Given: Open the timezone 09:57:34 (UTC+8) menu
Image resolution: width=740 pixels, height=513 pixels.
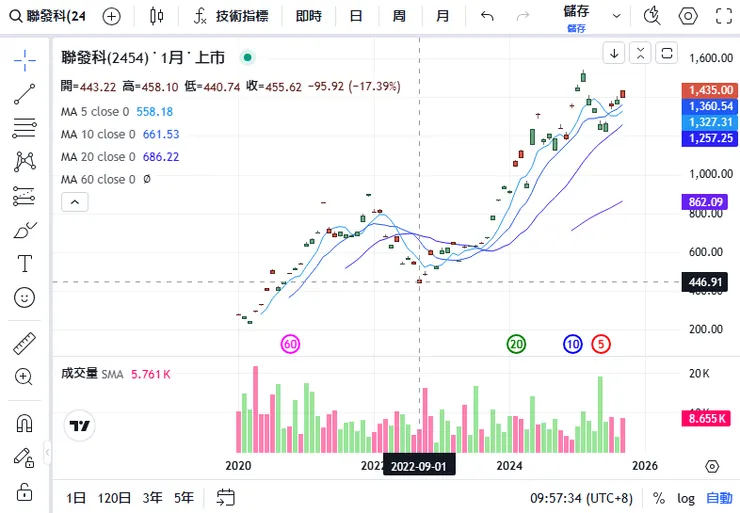Looking at the screenshot, I should coord(581,498).
